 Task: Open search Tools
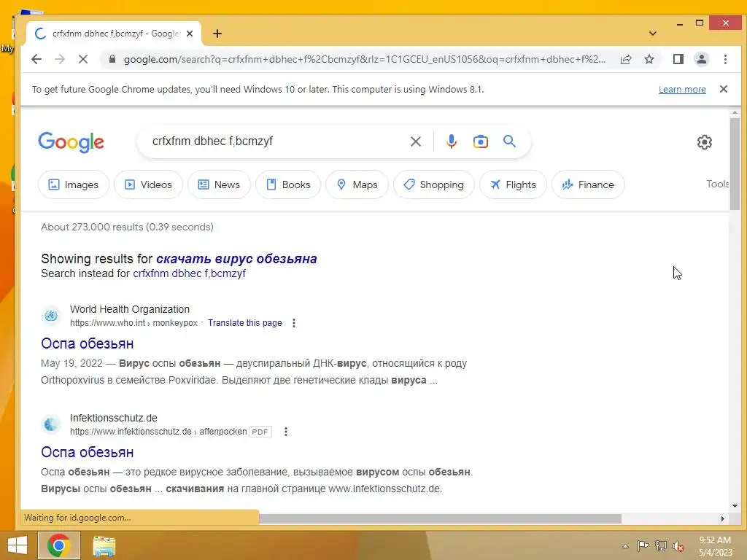click(718, 184)
